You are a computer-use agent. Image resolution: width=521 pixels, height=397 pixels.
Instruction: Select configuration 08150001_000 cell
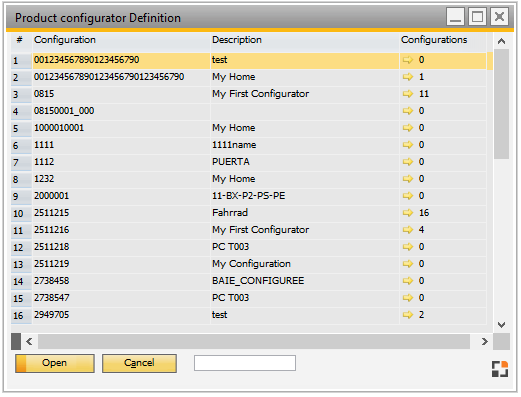pos(121,111)
